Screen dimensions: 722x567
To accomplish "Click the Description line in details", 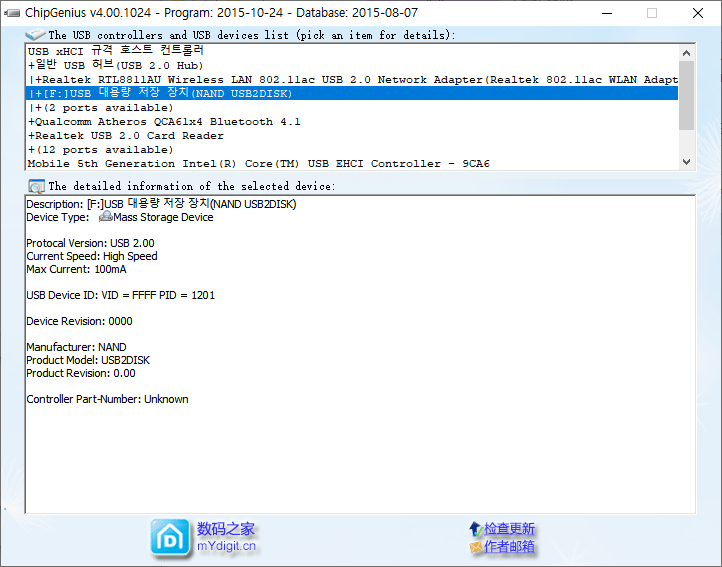I will tap(161, 204).
